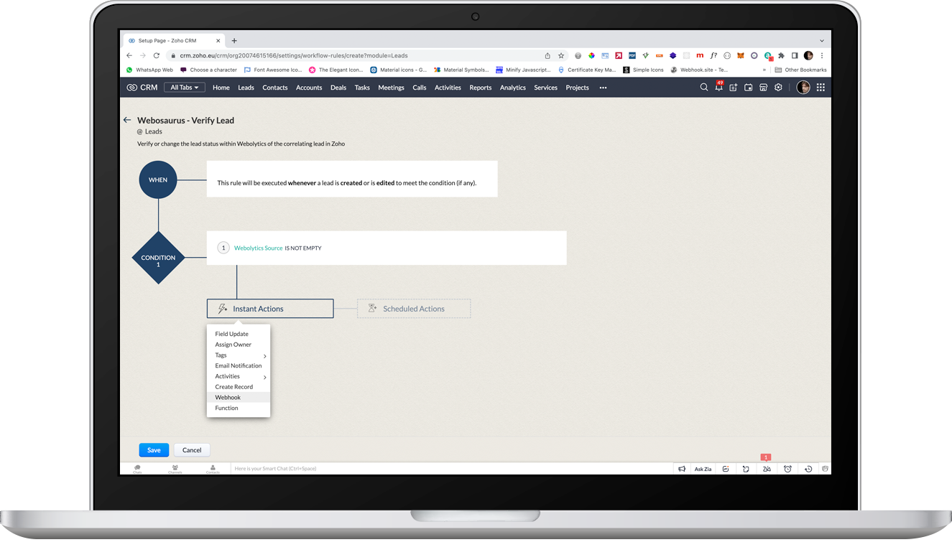This screenshot has width=952, height=560.
Task: Open the alarm clock reminder icon
Action: pos(787,468)
